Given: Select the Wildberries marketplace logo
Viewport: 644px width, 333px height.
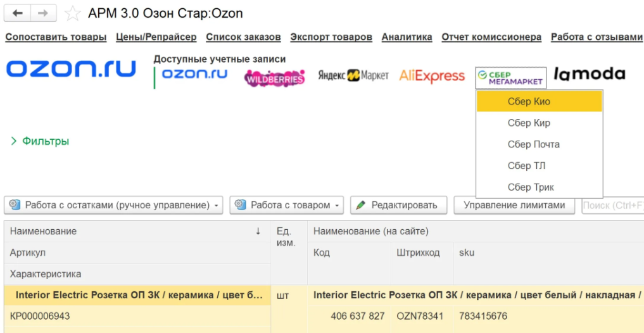Looking at the screenshot, I should [x=275, y=78].
